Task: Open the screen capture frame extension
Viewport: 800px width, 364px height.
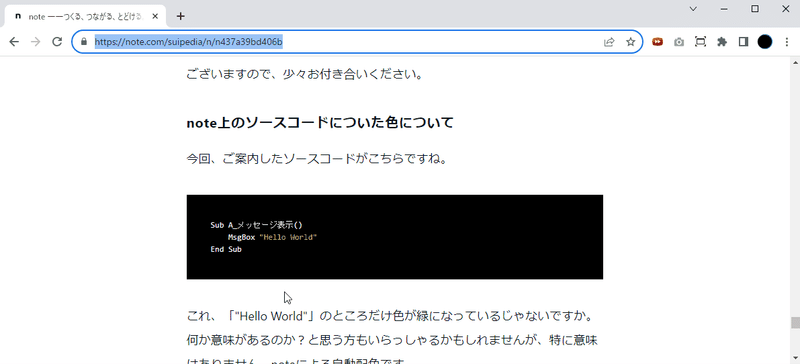Action: click(x=701, y=42)
